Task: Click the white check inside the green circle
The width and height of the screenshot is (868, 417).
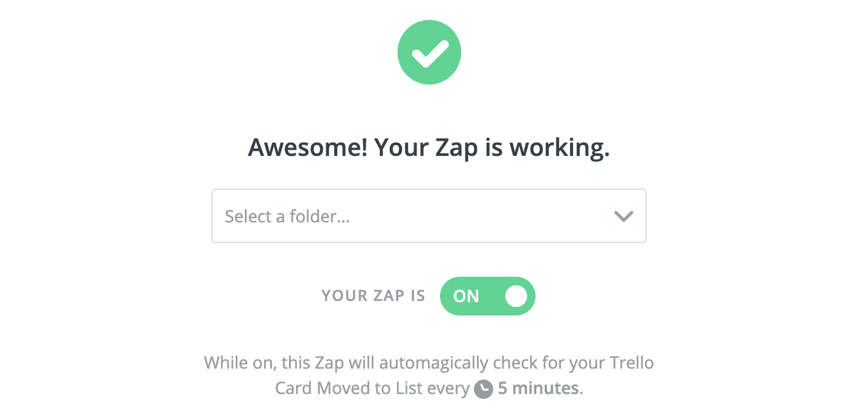Action: click(x=429, y=54)
